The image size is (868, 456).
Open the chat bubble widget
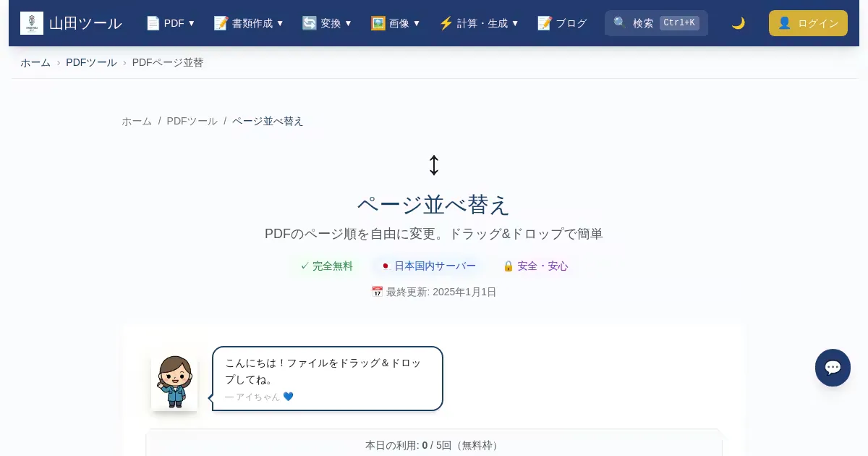pos(833,368)
